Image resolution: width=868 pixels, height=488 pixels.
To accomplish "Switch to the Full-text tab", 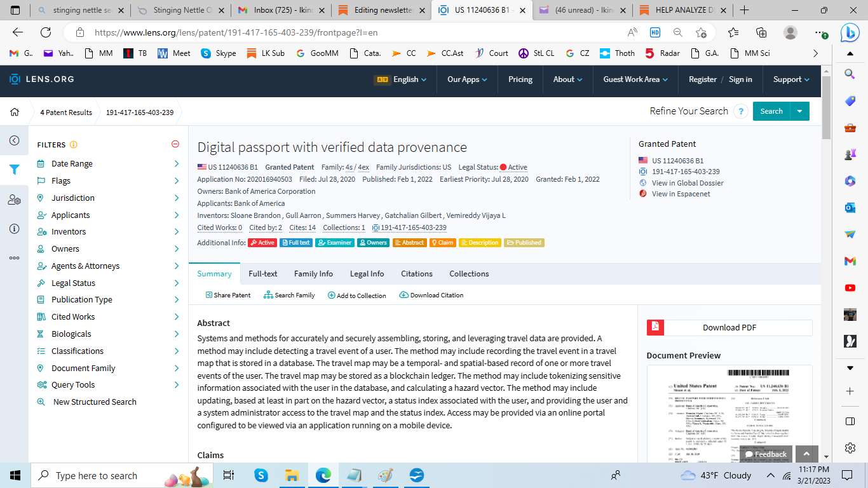I will (x=263, y=274).
